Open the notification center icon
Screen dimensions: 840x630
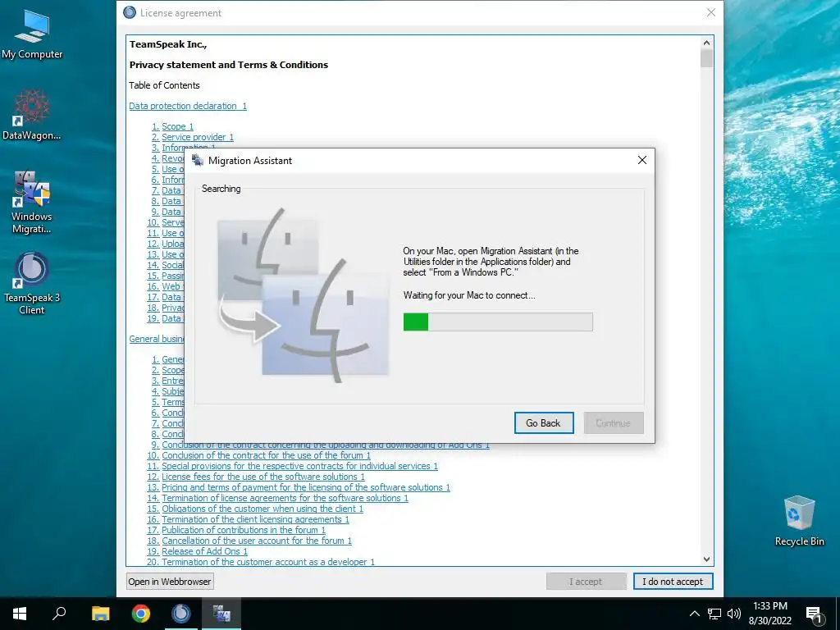click(x=814, y=614)
